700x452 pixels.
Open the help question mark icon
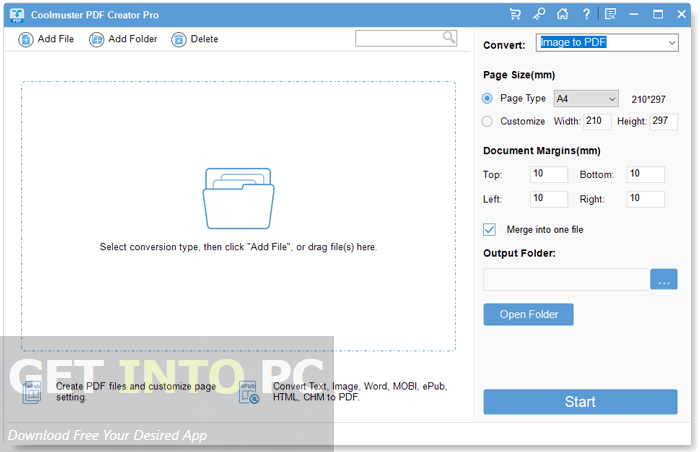click(586, 14)
